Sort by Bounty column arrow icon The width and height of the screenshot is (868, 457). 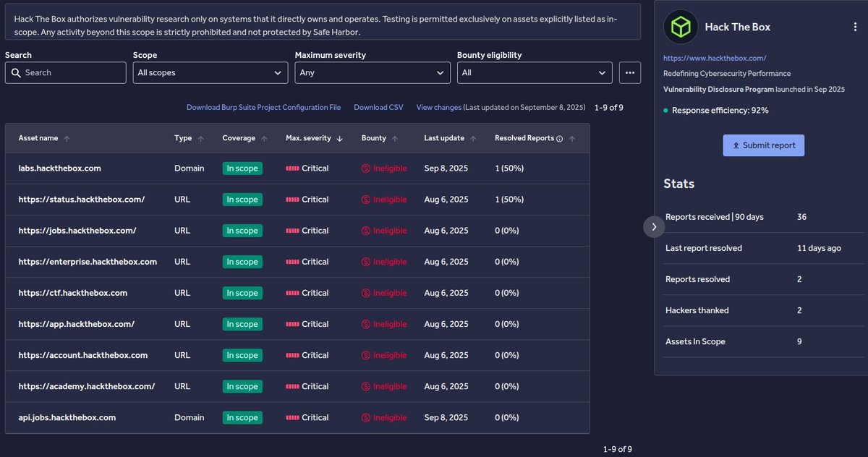tap(395, 138)
